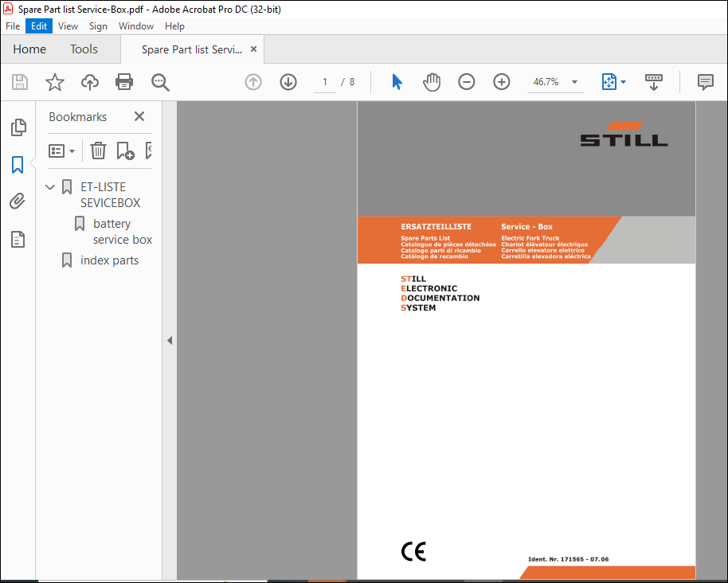This screenshot has width=728, height=583.
Task: Open the zoom level dropdown arrow
Action: click(x=574, y=82)
